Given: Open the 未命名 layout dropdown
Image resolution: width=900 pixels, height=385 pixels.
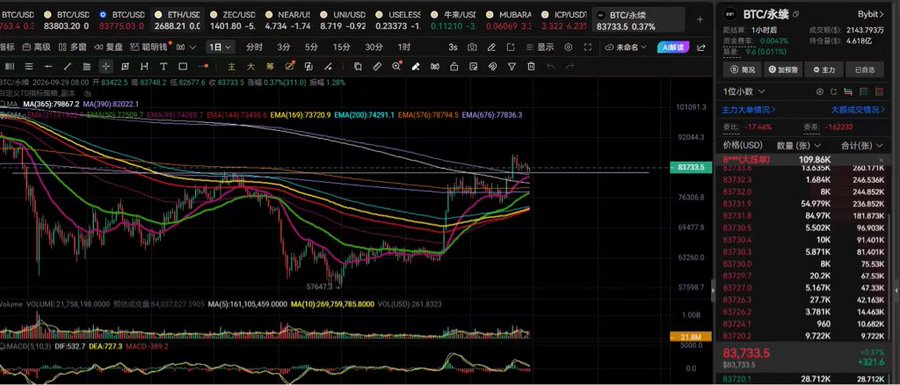Looking at the screenshot, I should [627, 48].
